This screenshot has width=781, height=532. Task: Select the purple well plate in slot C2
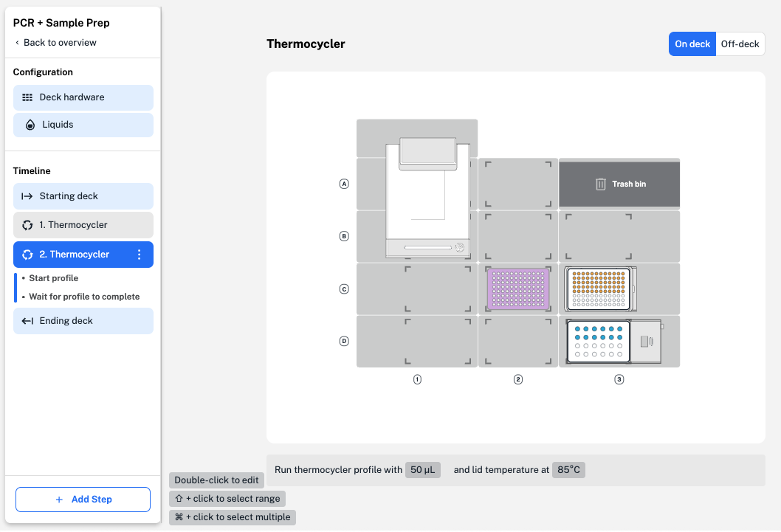(518, 289)
